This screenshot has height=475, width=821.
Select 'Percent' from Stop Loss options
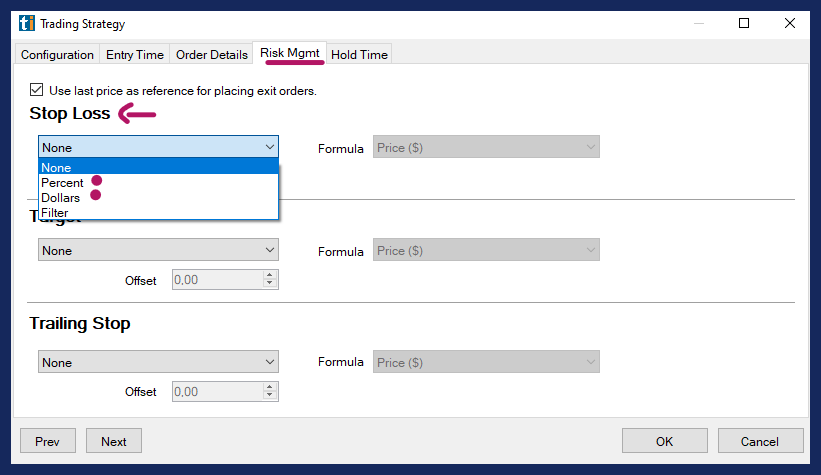tap(62, 183)
